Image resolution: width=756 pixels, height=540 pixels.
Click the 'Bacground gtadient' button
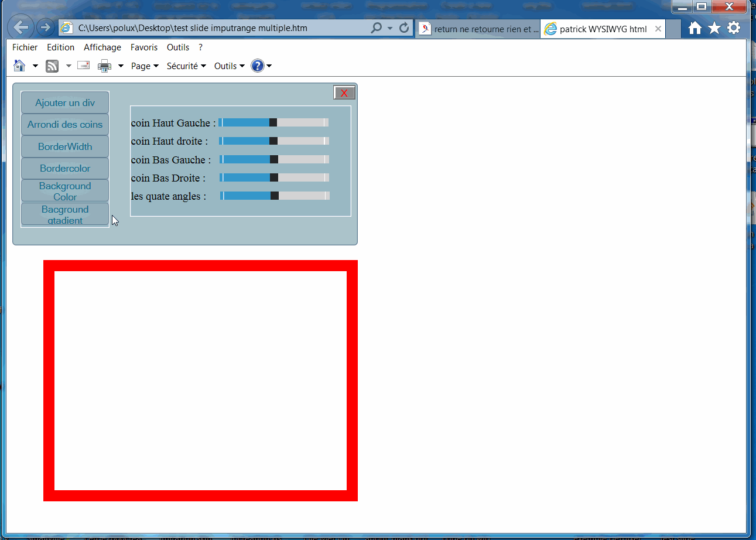click(x=65, y=214)
